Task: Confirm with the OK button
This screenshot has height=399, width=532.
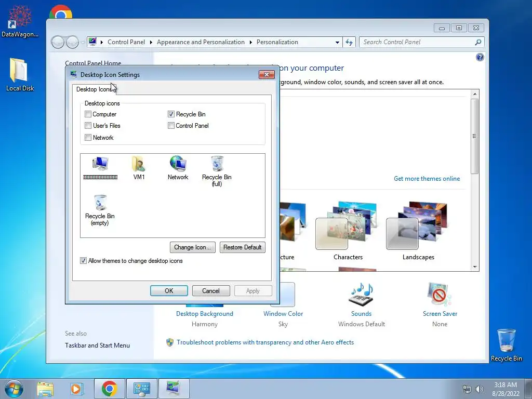Action: (x=169, y=291)
